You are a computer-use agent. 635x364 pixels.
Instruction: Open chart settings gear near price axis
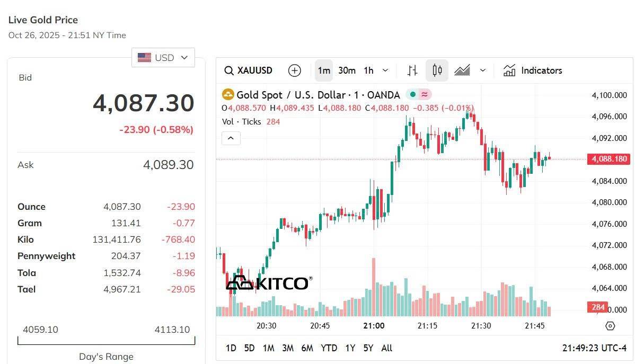pyautogui.click(x=610, y=326)
